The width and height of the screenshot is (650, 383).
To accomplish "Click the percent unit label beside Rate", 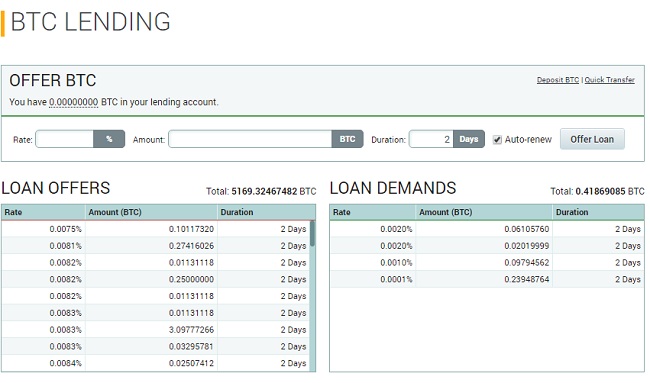I will (109, 139).
